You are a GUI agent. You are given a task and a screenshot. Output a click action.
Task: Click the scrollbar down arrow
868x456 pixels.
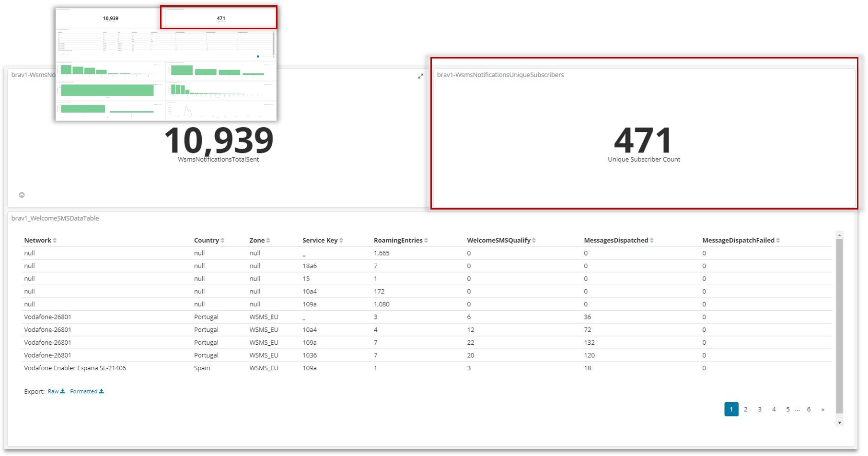tap(839, 423)
